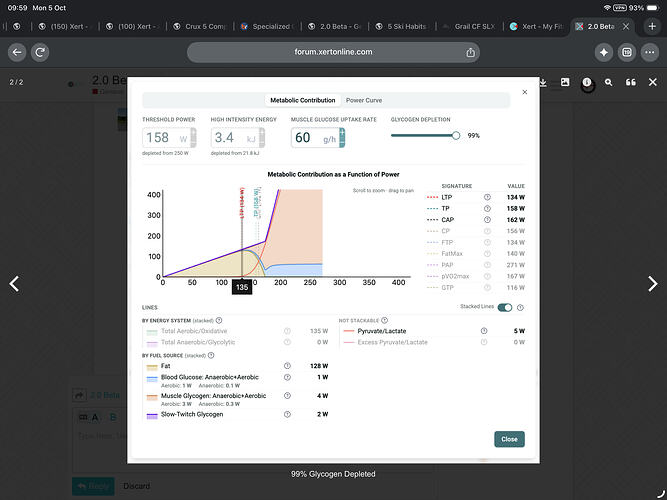Go to the previous lightbox image

pyautogui.click(x=14, y=284)
